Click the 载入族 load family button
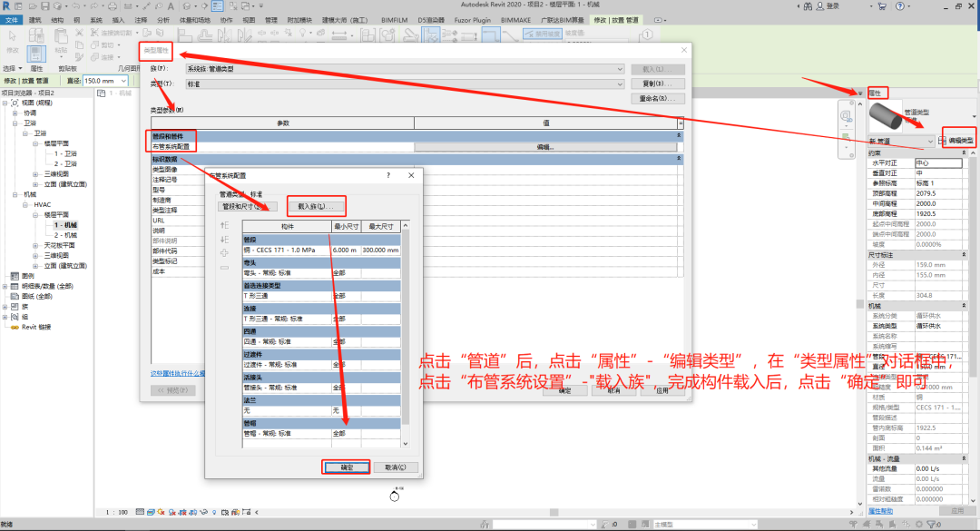 [316, 206]
